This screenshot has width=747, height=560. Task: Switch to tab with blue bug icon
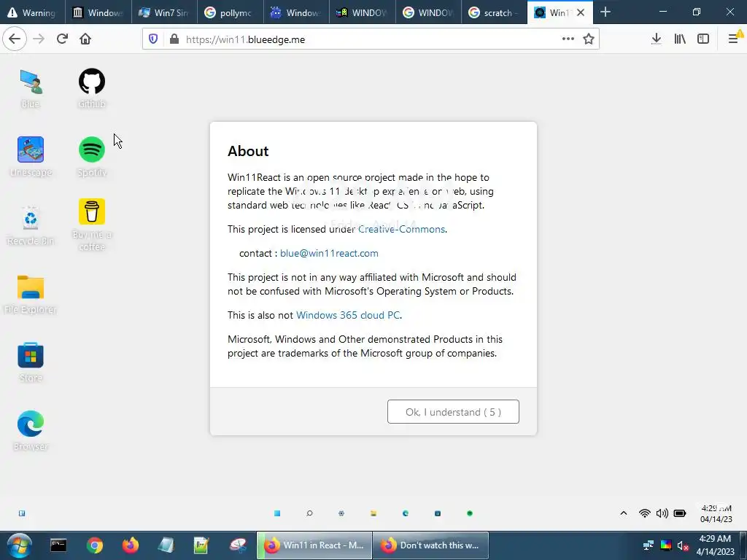pos(296,13)
